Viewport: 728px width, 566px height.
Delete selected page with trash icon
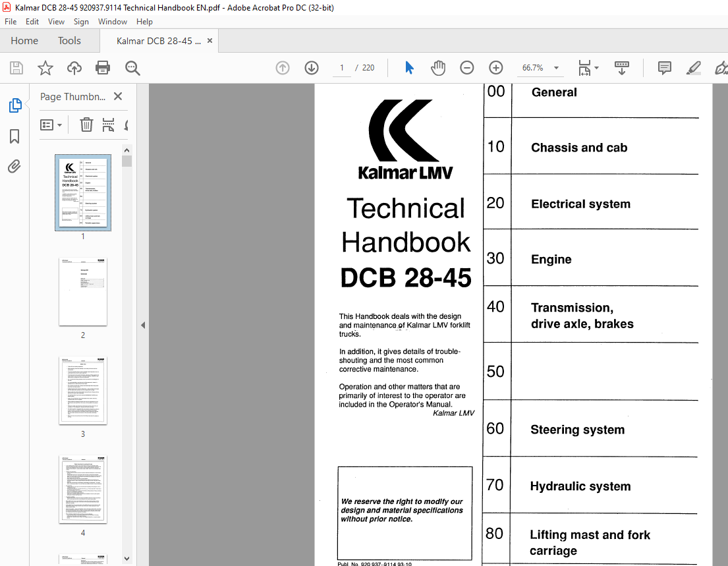click(x=86, y=125)
